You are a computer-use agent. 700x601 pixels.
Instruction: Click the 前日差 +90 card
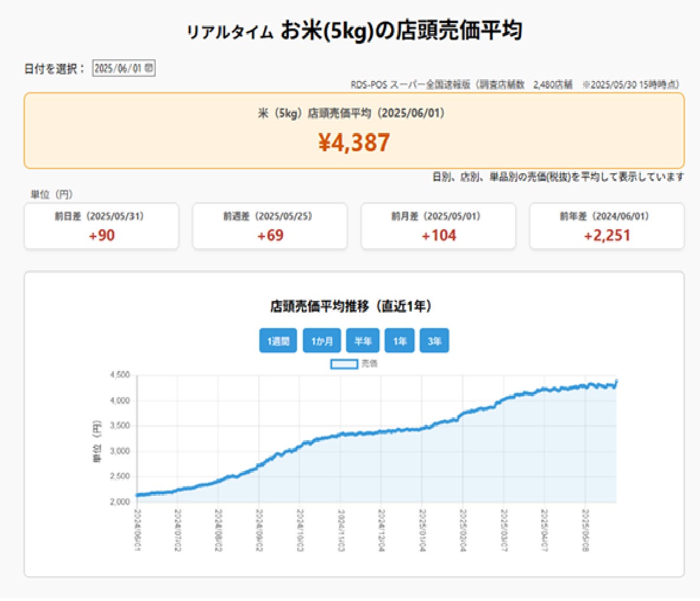(102, 226)
